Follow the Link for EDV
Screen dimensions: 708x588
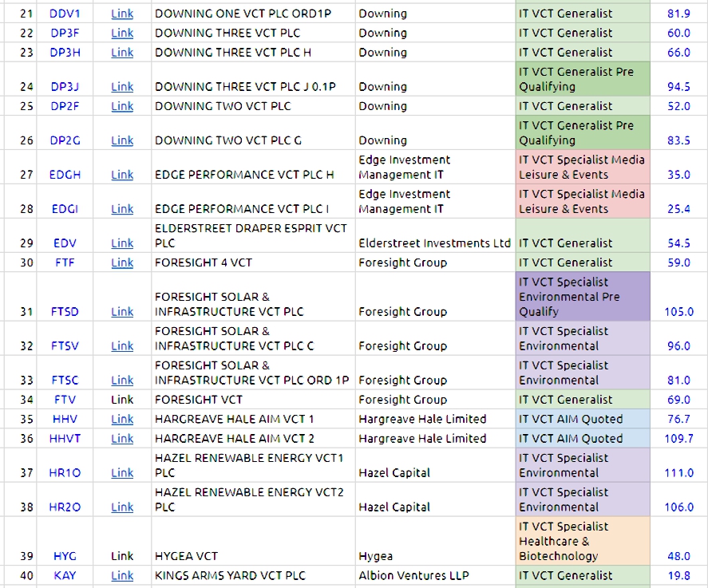(x=122, y=243)
